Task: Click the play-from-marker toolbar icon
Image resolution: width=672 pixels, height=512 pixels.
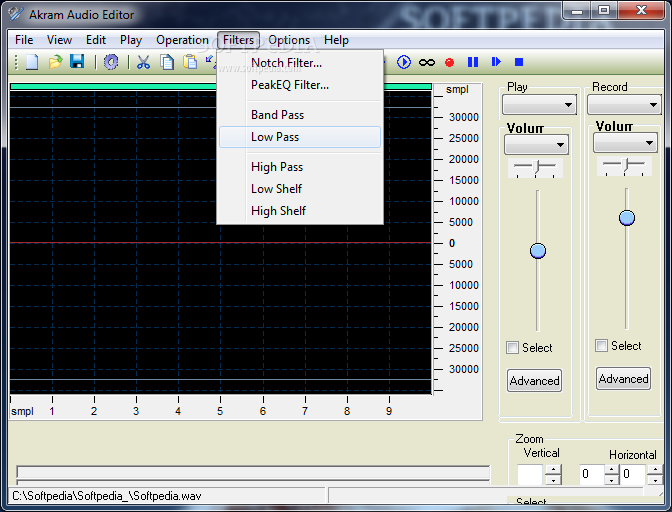Action: 496,62
